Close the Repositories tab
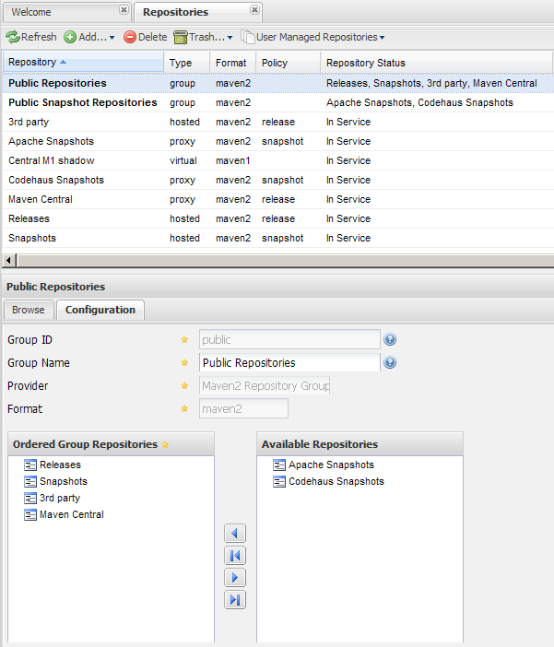554x647 pixels. point(255,9)
